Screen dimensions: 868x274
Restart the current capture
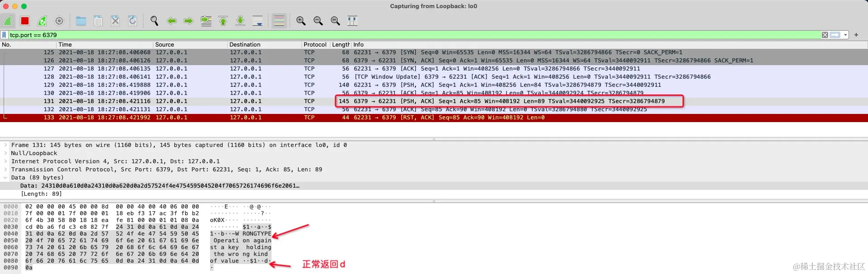[x=42, y=21]
